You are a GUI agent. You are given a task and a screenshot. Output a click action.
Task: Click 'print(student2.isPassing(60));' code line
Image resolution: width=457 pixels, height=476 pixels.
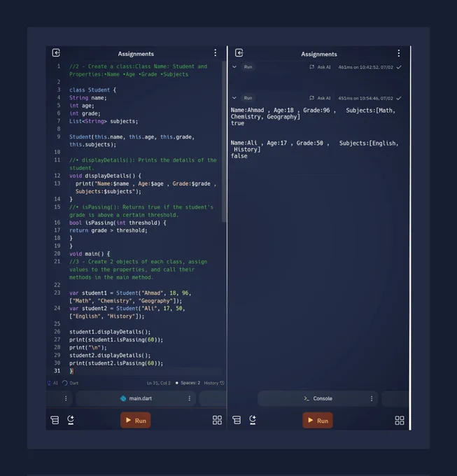pos(116,363)
